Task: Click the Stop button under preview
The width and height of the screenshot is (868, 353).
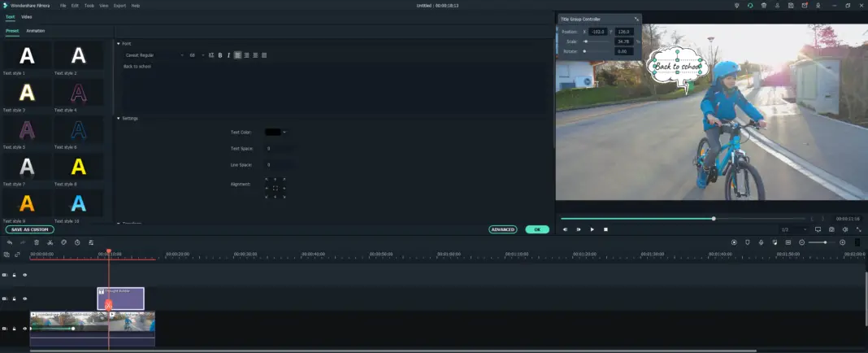Action: click(x=605, y=229)
